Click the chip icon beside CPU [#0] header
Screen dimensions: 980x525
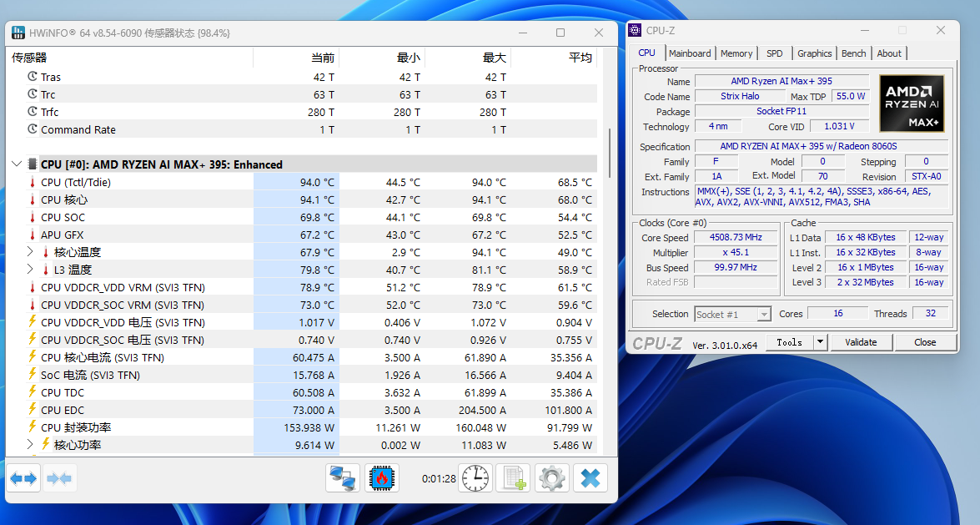[x=33, y=164]
